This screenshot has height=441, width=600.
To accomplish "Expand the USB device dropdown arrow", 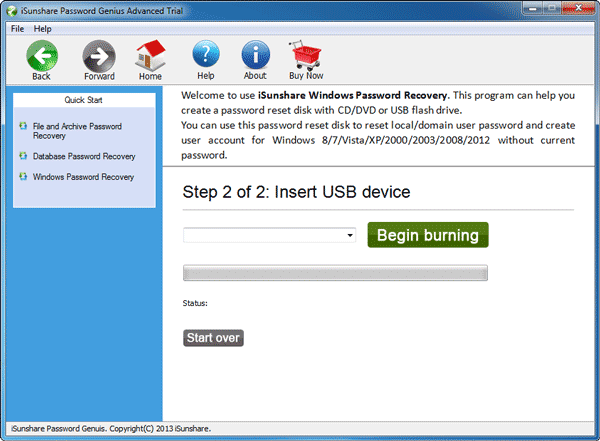I will pos(350,235).
